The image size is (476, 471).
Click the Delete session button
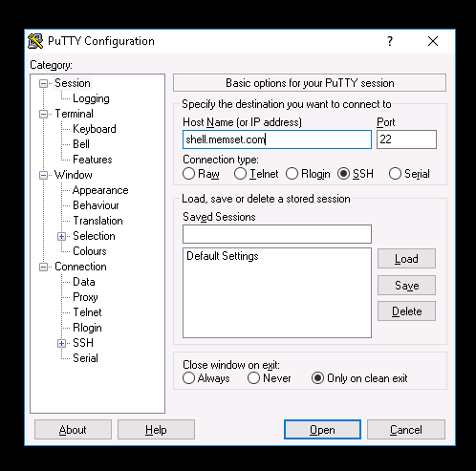[406, 311]
